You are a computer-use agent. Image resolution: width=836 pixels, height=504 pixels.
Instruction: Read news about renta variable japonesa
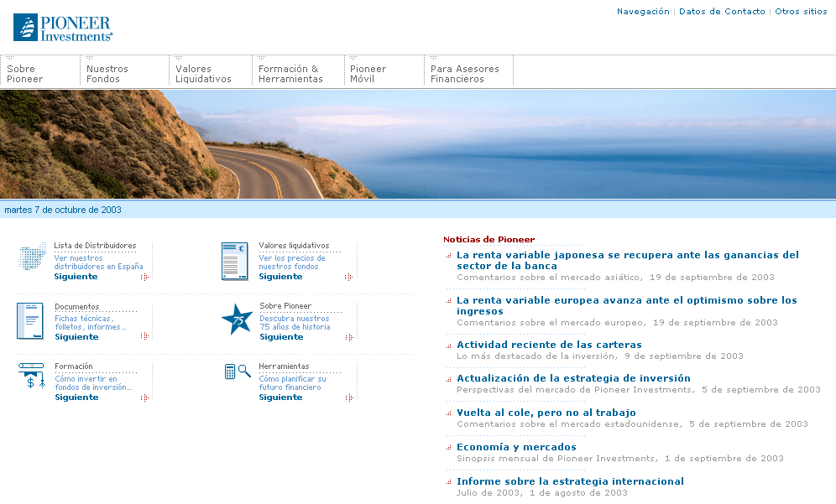pos(627,260)
